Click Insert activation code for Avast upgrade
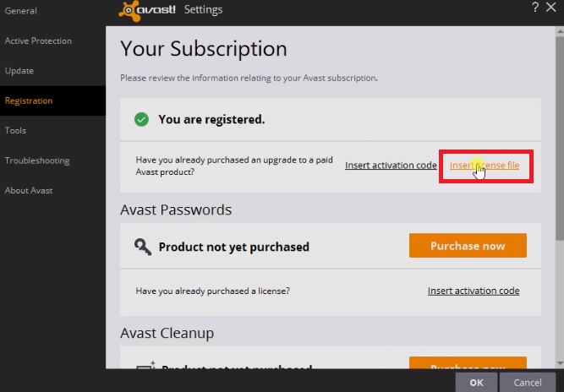The image size is (564, 392). pyautogui.click(x=391, y=166)
